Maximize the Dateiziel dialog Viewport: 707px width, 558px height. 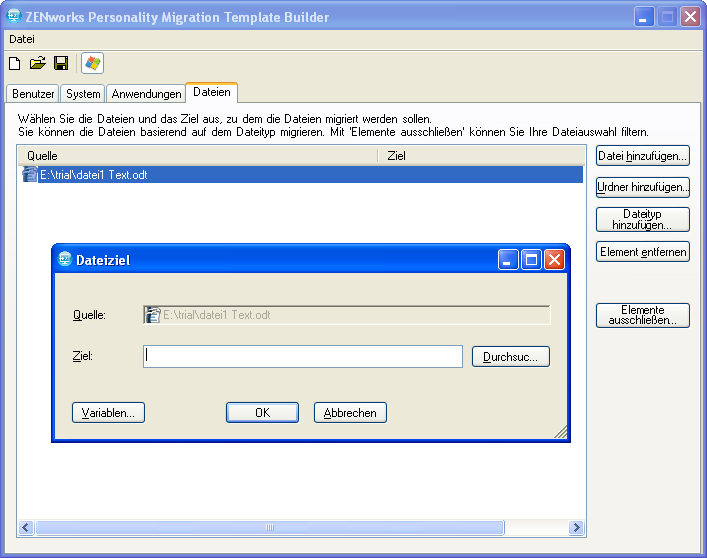(x=531, y=260)
